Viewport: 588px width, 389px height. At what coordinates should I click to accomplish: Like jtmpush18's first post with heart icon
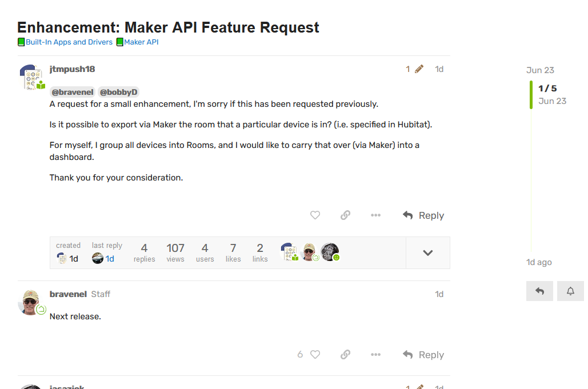click(315, 215)
